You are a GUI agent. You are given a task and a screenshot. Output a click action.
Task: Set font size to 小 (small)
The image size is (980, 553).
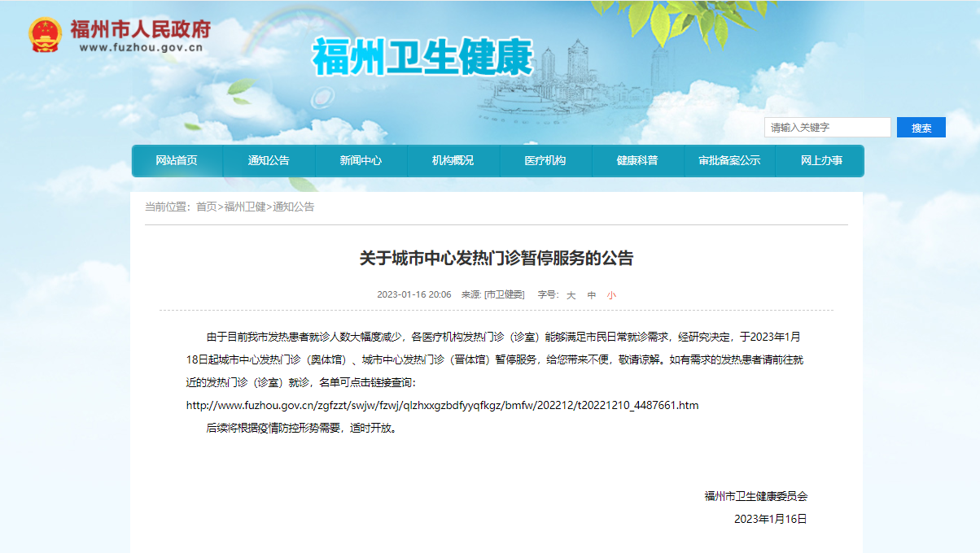click(x=611, y=295)
